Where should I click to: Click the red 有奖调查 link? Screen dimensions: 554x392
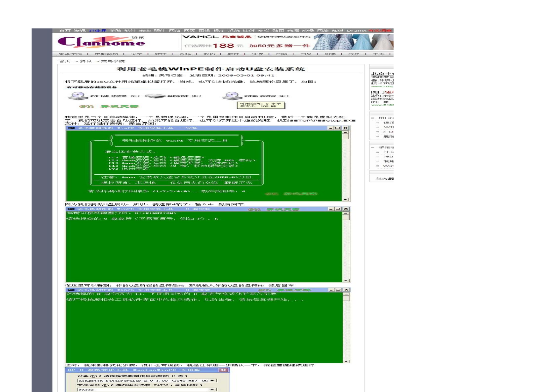(380, 31)
